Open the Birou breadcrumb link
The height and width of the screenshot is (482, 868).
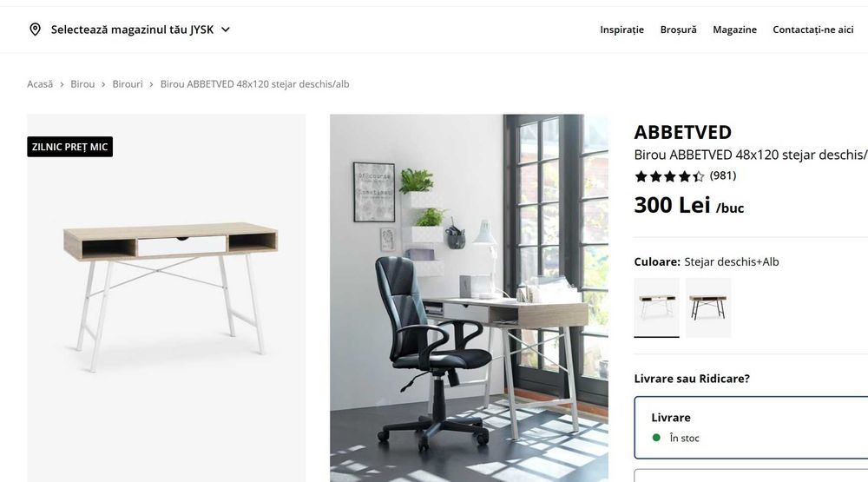coord(82,84)
